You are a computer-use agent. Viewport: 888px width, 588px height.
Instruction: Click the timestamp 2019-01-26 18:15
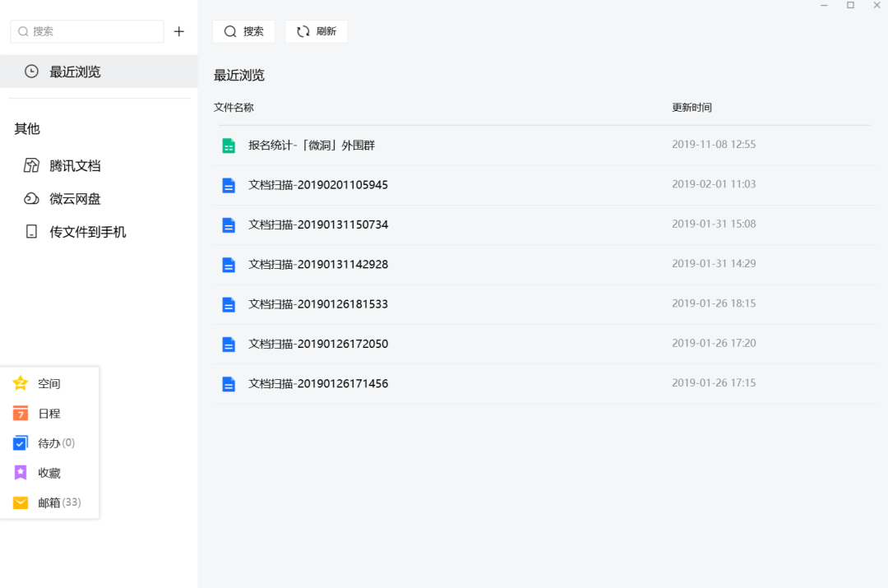click(714, 303)
